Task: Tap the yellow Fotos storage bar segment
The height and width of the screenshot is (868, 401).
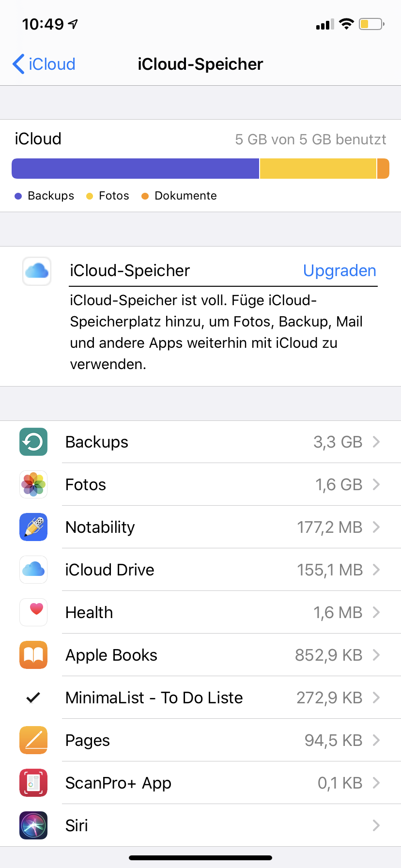Action: pyautogui.click(x=318, y=169)
